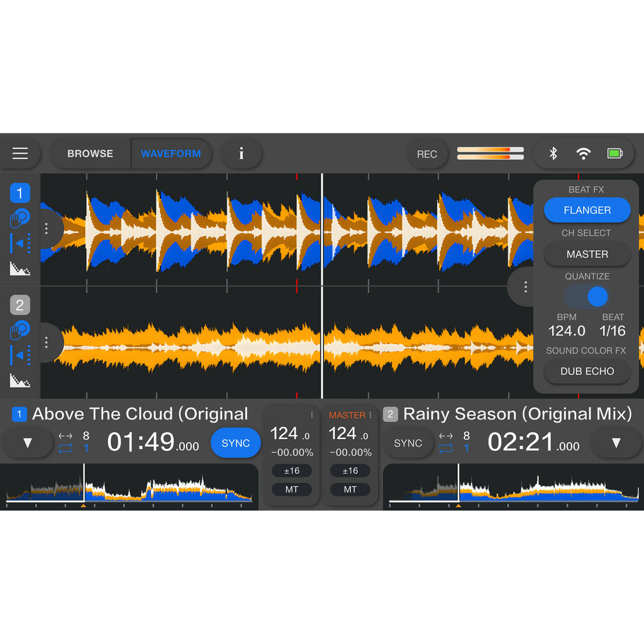Image resolution: width=644 pixels, height=644 pixels.
Task: Click the master level meter
Action: (x=490, y=153)
